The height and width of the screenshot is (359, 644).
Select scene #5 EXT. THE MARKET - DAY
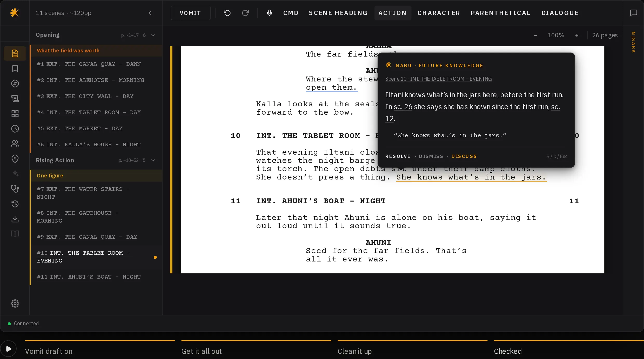(96, 128)
